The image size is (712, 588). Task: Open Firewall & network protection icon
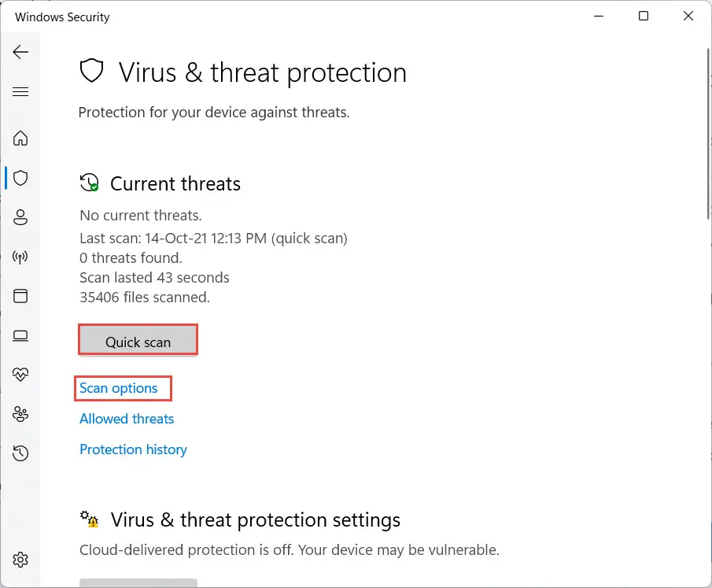[x=20, y=257]
